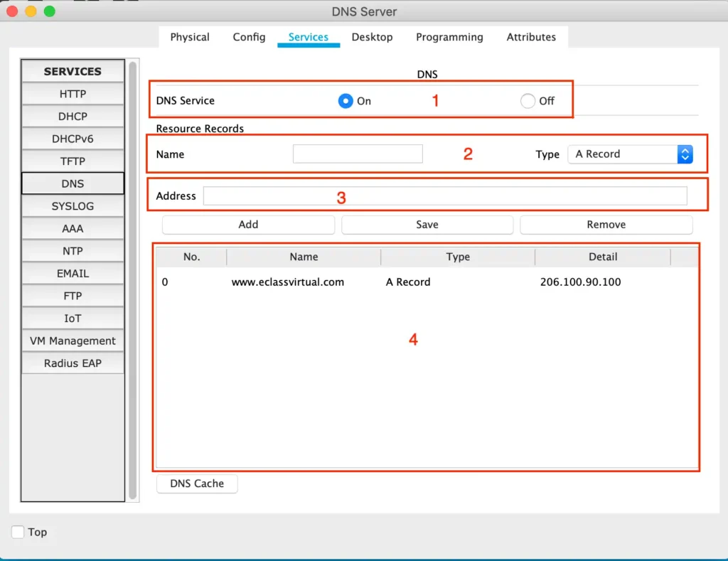Select the DNS service in sidebar

(73, 183)
